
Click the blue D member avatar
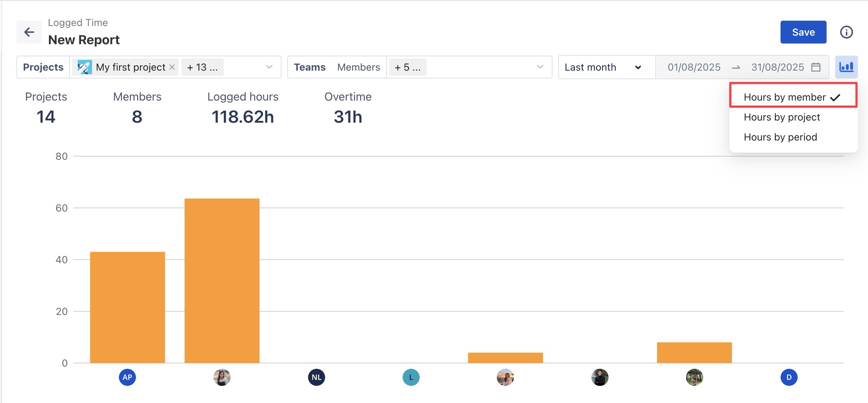789,377
